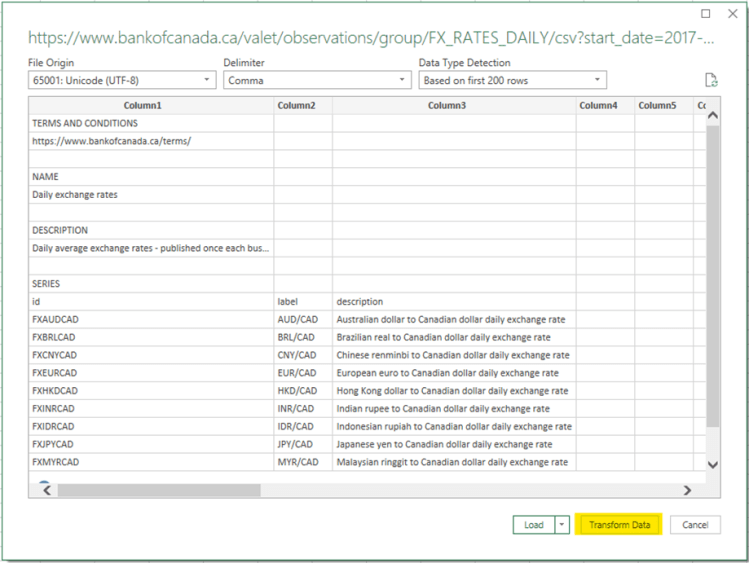Viewport: 749px width, 563px height.
Task: Expand the Load button dropdown arrow
Action: click(x=562, y=525)
